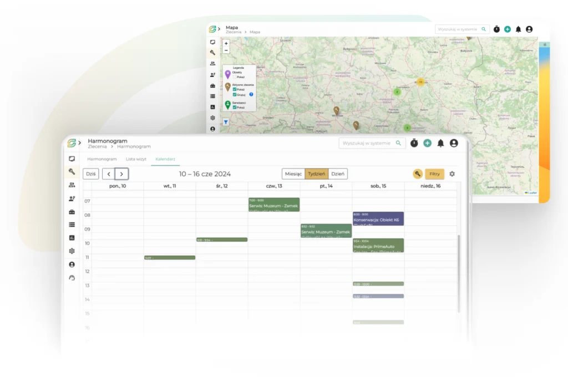Enable the Pokaż checkbox under Obiekty
Screen dimensions: 568x392
coord(235,77)
